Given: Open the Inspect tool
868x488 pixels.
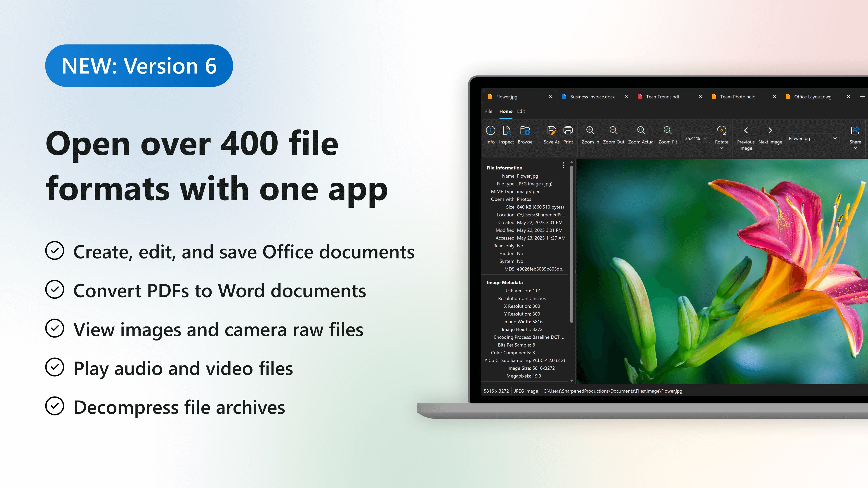Looking at the screenshot, I should point(506,131).
